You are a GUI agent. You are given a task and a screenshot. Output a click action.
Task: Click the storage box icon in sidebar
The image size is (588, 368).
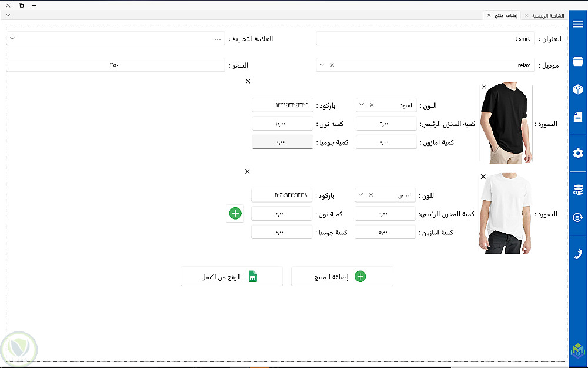coord(577,62)
